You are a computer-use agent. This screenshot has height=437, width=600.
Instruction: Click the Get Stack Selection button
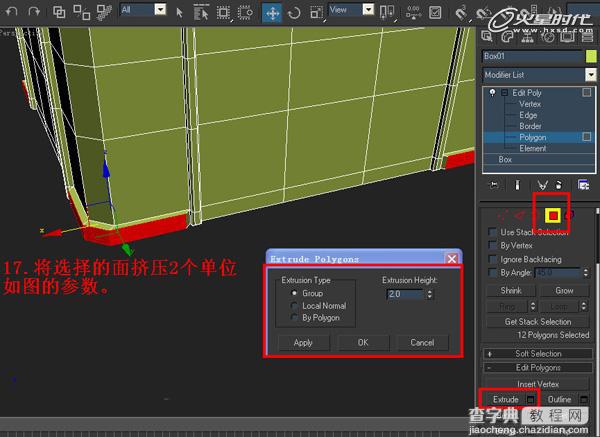[x=538, y=322]
